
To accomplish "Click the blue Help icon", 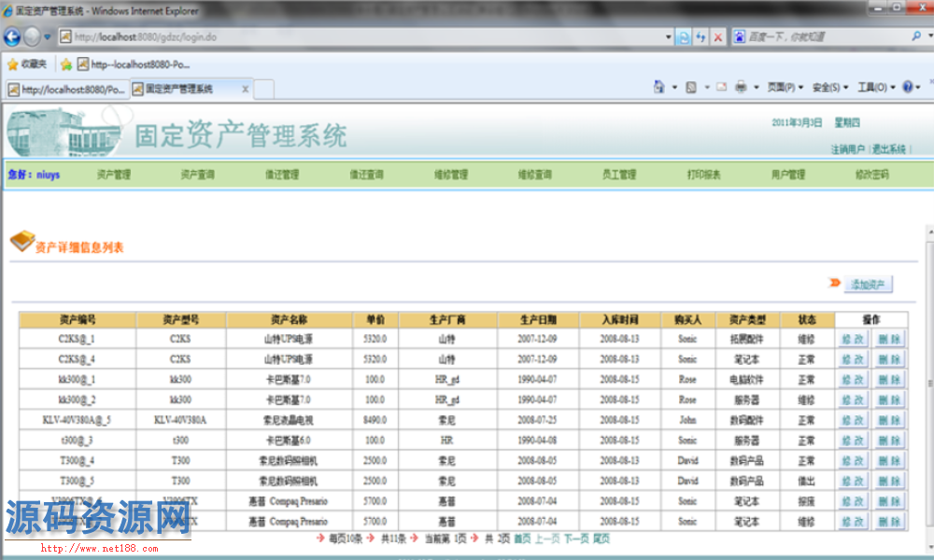I will [x=908, y=87].
